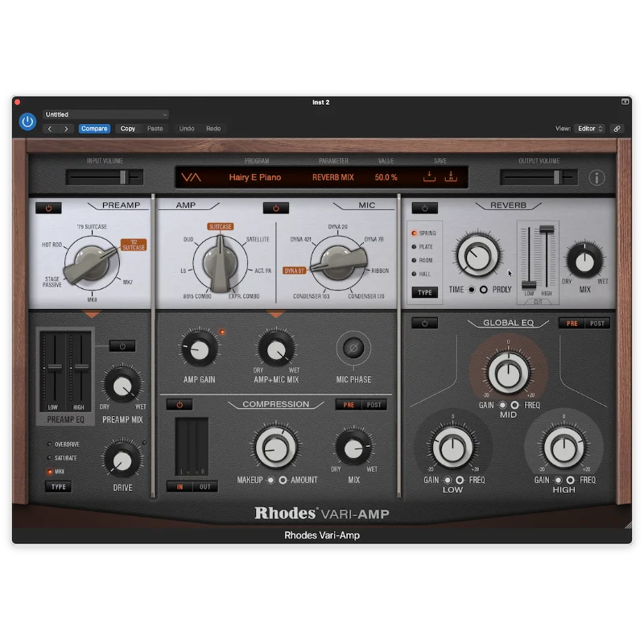This screenshot has height=644, width=644.
Task: Select Mid EQ FREQ knob mode
Action: click(514, 405)
